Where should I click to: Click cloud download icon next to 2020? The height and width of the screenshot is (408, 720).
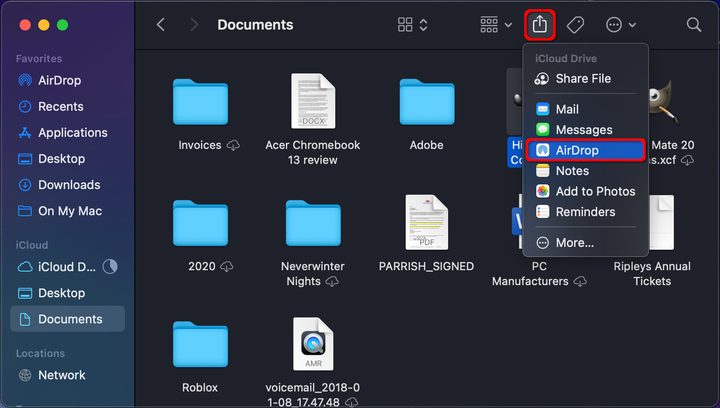pos(226,267)
